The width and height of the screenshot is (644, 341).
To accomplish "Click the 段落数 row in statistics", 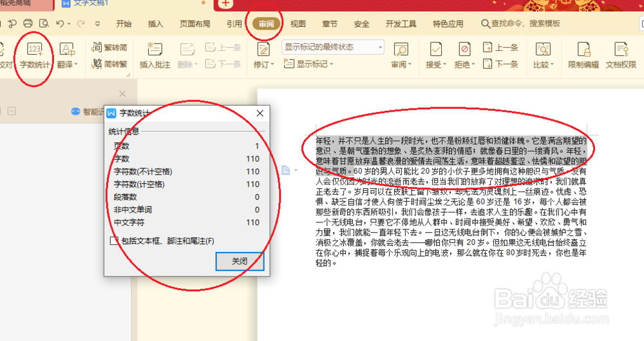I will (187, 197).
